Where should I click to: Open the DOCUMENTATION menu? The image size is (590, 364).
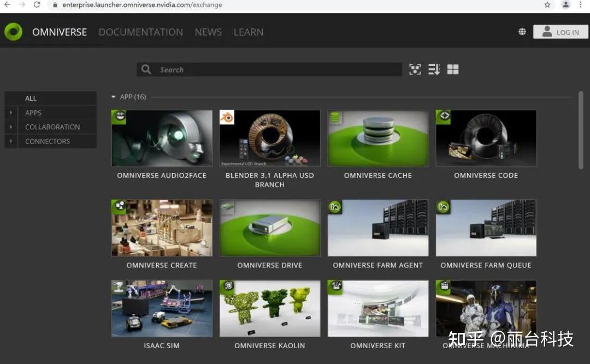tap(140, 32)
